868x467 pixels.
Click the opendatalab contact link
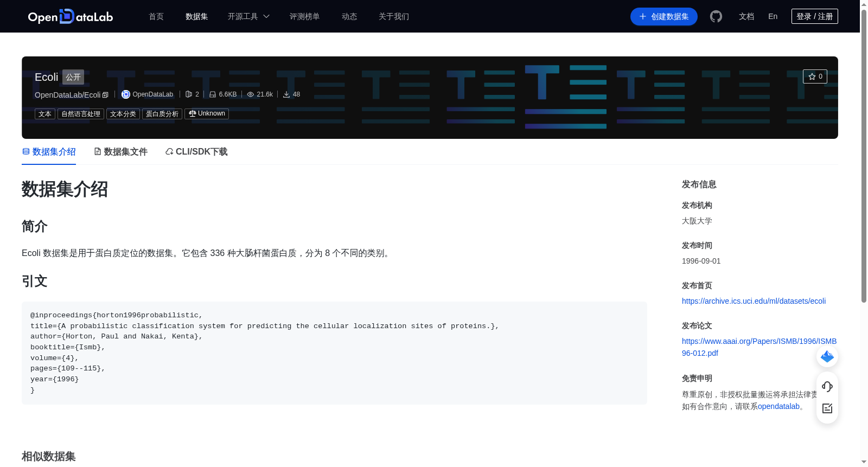pyautogui.click(x=778, y=406)
